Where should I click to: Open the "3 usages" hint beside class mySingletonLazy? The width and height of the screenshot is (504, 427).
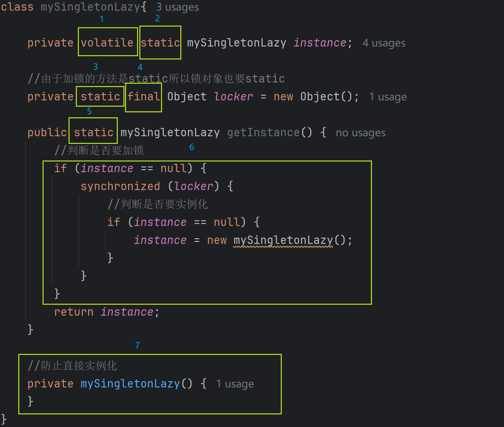click(x=177, y=7)
